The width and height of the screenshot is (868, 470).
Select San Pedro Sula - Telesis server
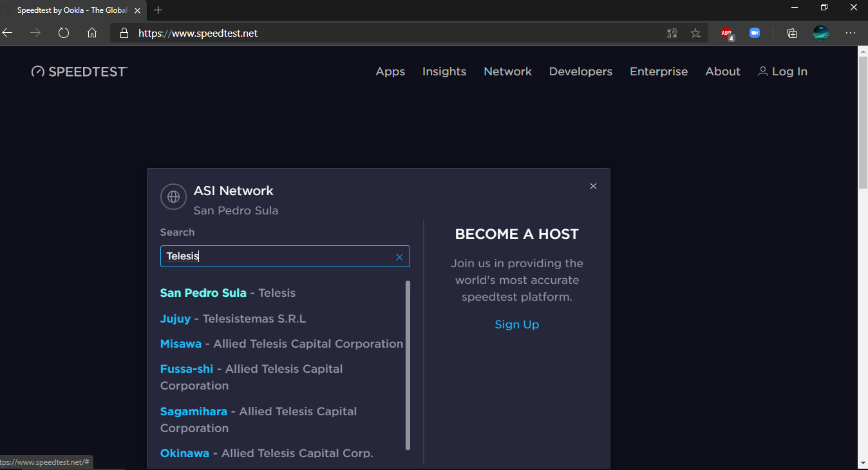pyautogui.click(x=228, y=293)
